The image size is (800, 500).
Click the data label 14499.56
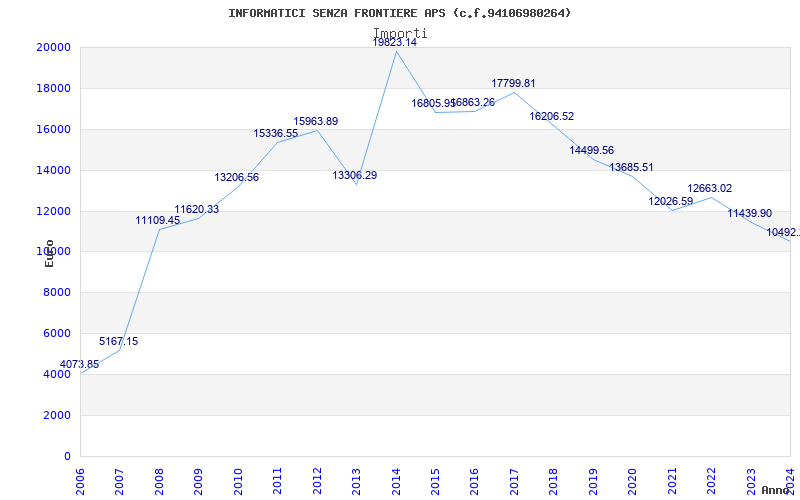click(592, 151)
